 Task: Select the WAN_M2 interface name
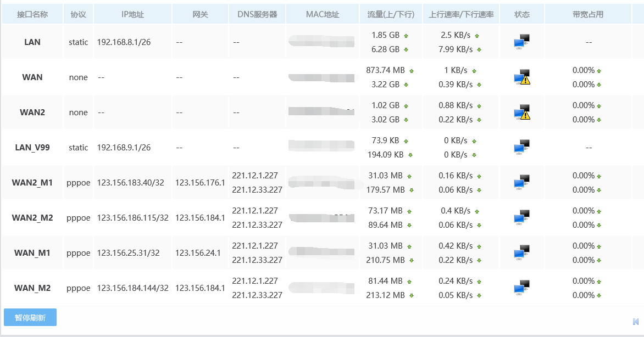(x=32, y=288)
